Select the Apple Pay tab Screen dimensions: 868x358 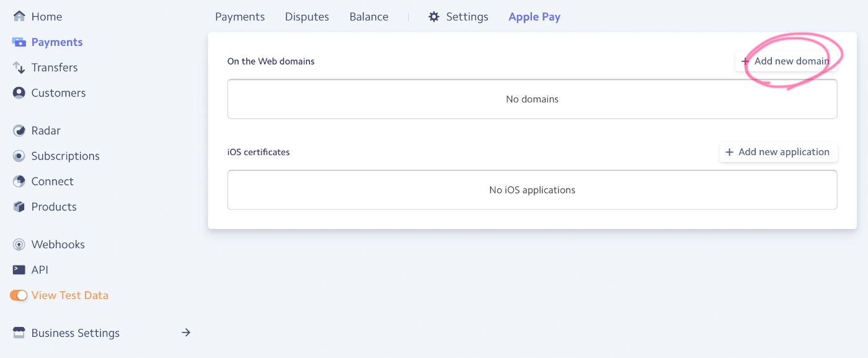click(x=534, y=17)
